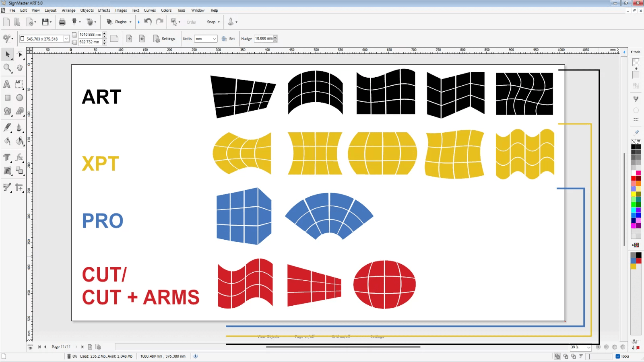Select the blue PRO cube warp shape
The width and height of the screenshot is (644, 362).
click(244, 216)
